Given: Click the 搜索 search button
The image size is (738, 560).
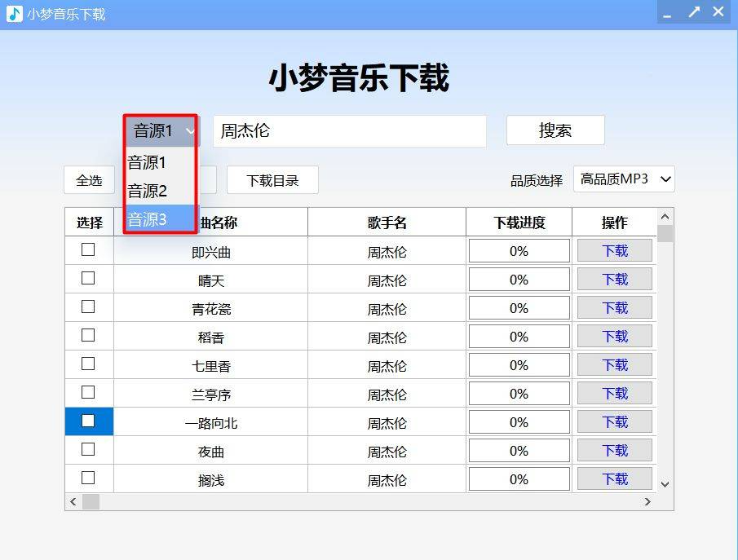Looking at the screenshot, I should pyautogui.click(x=555, y=130).
